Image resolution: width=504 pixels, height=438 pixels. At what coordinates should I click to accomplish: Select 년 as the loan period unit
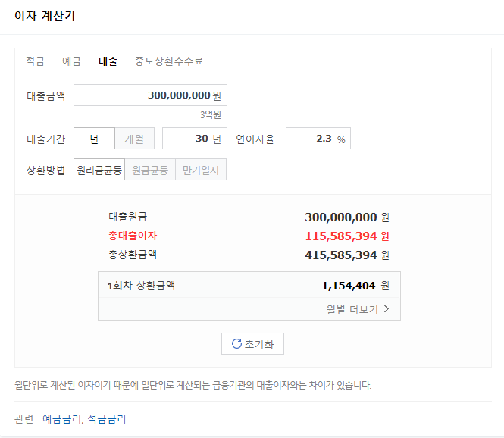(94, 139)
